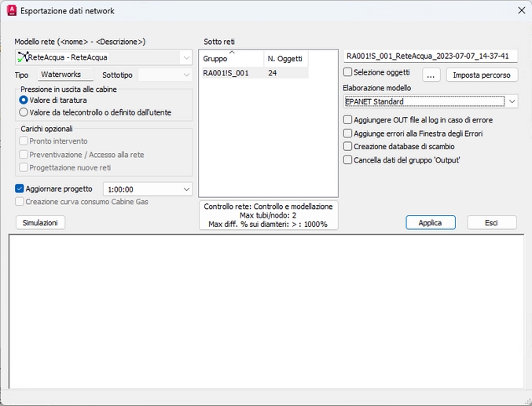
Task: Click the export file name field
Action: tap(430, 57)
